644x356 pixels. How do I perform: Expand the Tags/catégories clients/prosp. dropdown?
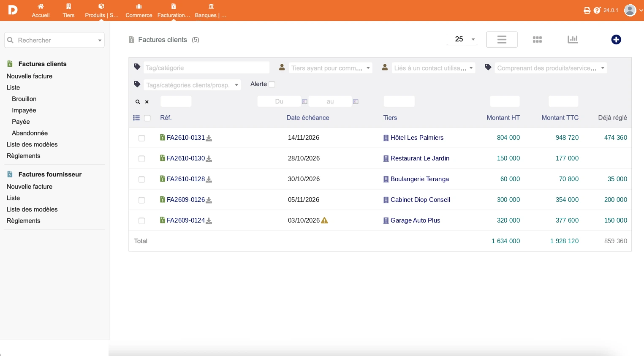point(192,85)
